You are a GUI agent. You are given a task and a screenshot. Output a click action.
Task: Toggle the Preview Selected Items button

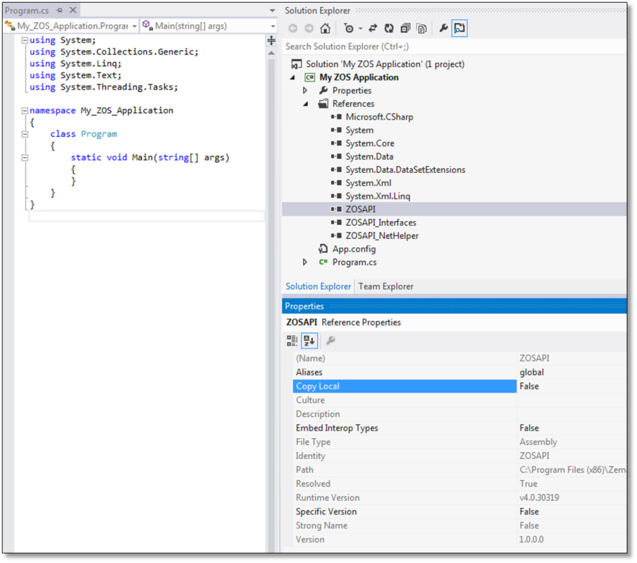[x=459, y=28]
